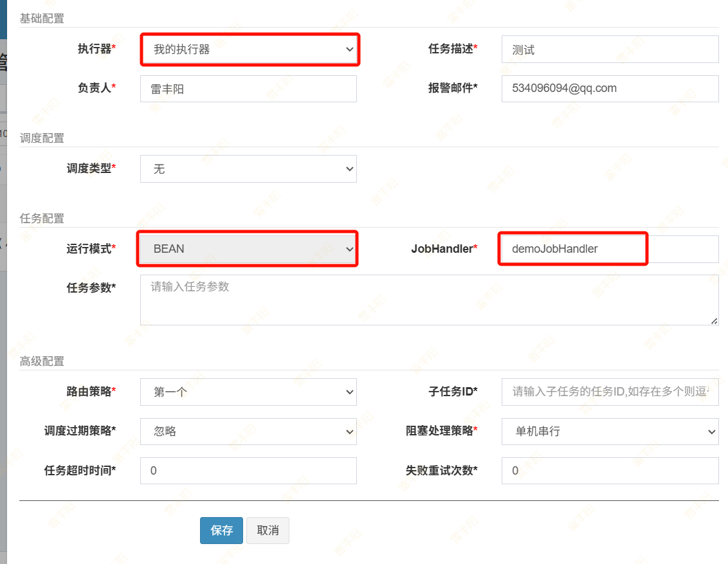The image size is (728, 564).
Task: Click the 任务描述 input field
Action: click(610, 50)
